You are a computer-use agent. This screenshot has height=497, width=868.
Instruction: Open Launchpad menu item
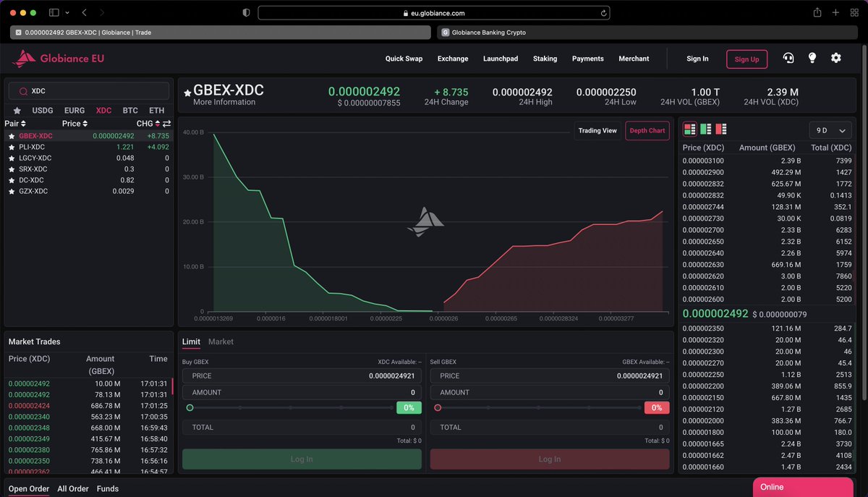(x=501, y=59)
